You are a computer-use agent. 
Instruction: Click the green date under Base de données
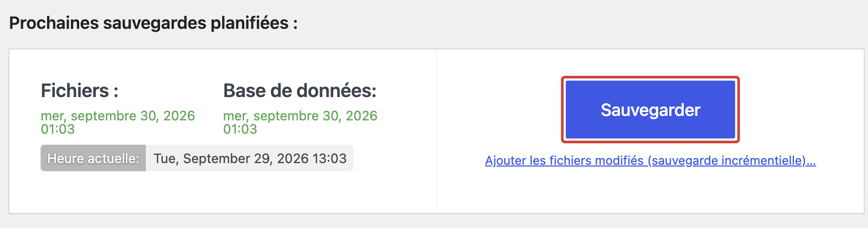pyautogui.click(x=300, y=116)
